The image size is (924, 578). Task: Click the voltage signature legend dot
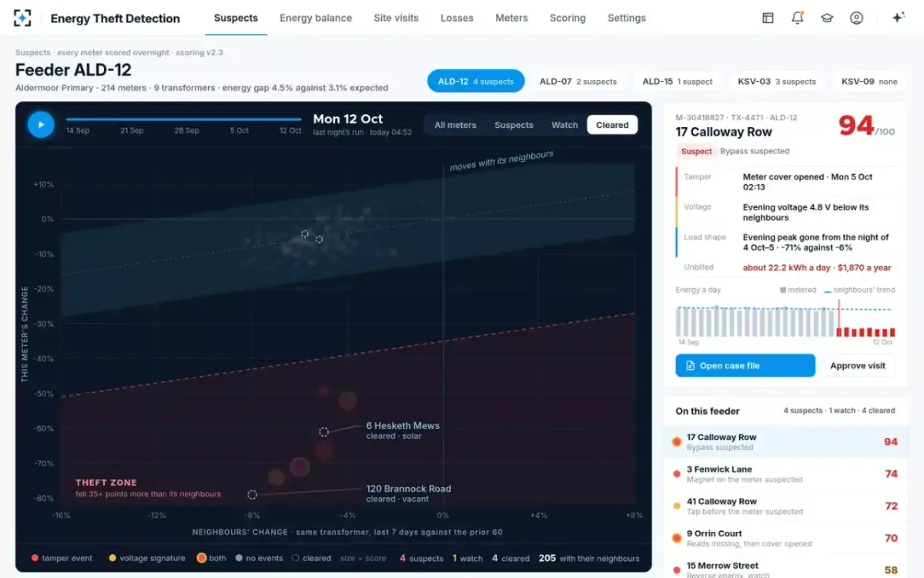(x=112, y=558)
